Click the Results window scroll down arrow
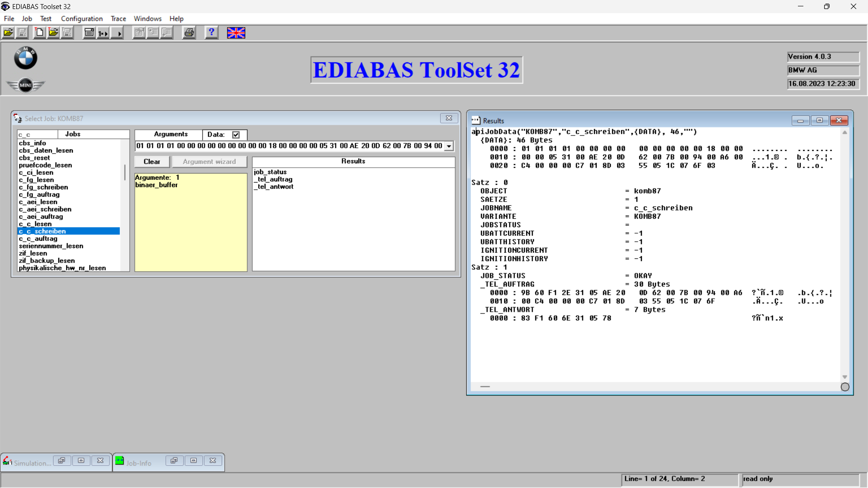Viewport: 868px width, 488px height. 844,377
